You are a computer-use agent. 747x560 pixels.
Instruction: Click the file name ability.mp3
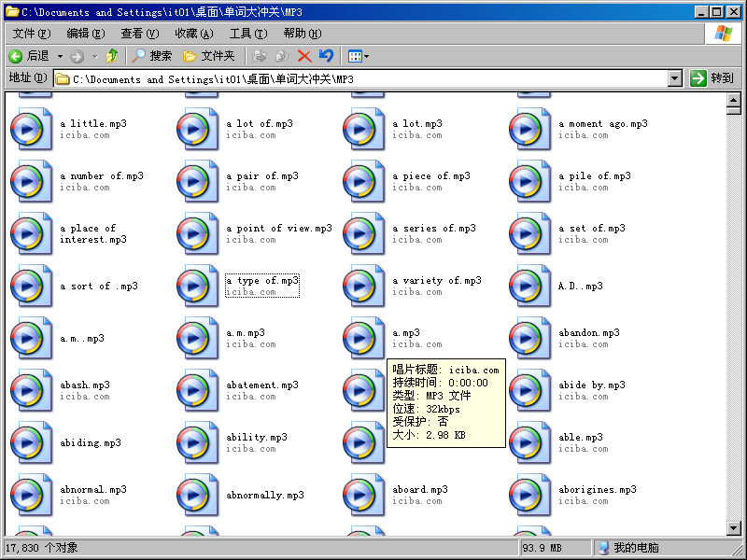click(x=256, y=437)
